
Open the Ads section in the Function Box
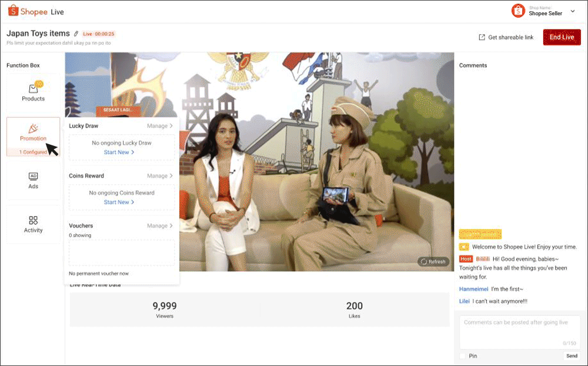tap(33, 181)
